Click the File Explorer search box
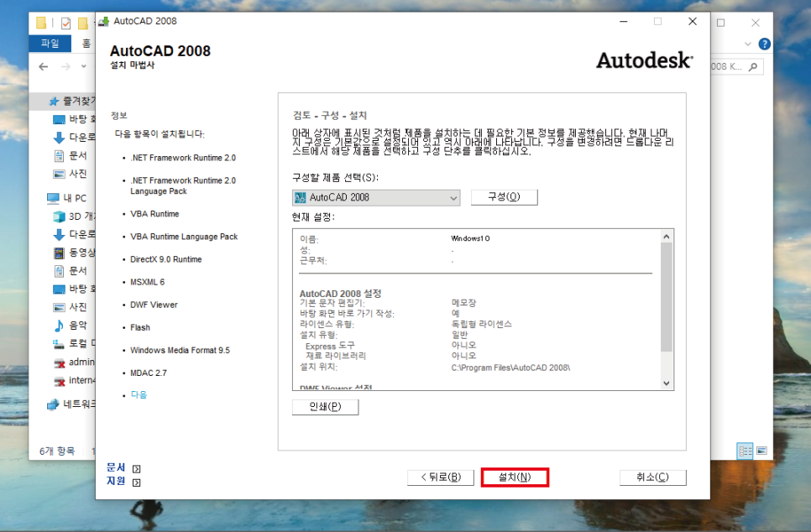 pyautogui.click(x=736, y=66)
